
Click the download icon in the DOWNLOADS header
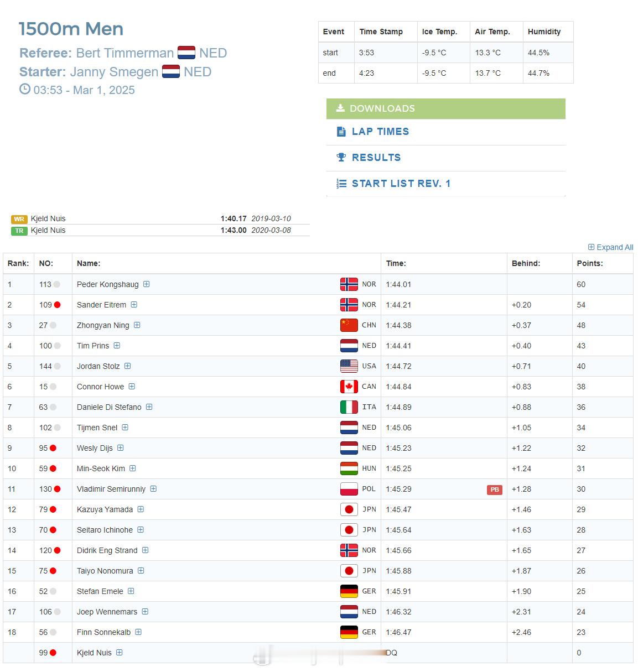point(340,108)
